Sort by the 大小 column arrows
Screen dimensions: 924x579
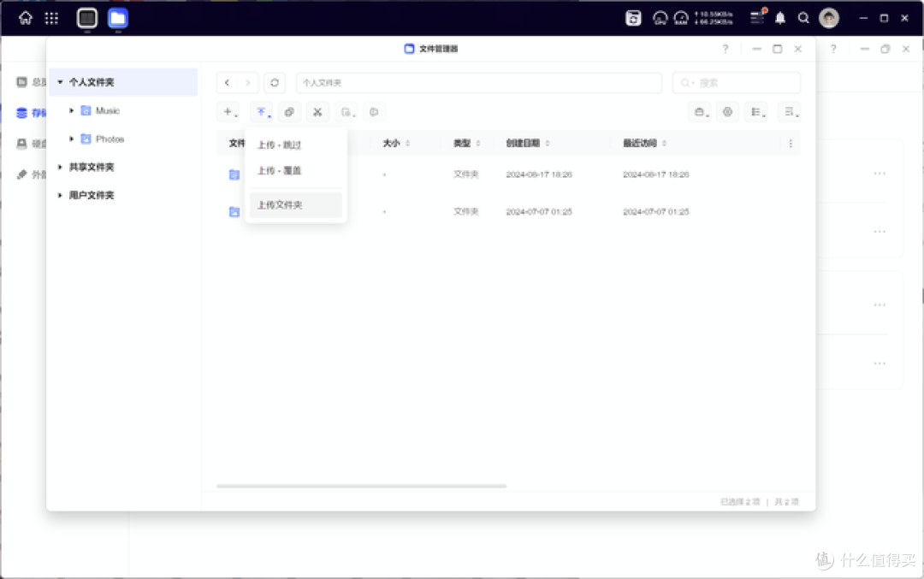[407, 143]
